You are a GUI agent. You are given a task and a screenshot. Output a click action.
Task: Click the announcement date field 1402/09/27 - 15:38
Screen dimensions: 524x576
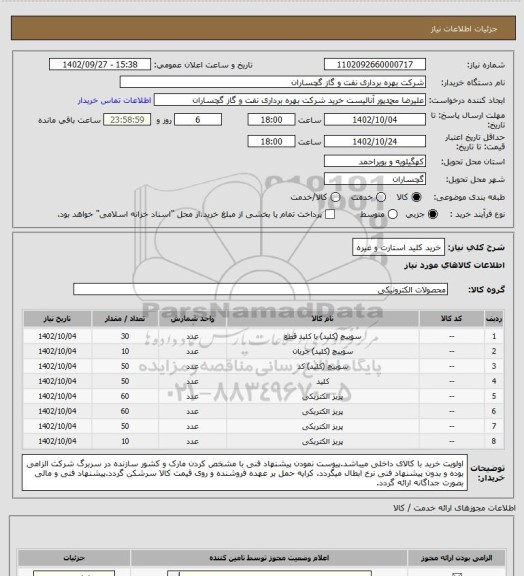tap(100, 64)
